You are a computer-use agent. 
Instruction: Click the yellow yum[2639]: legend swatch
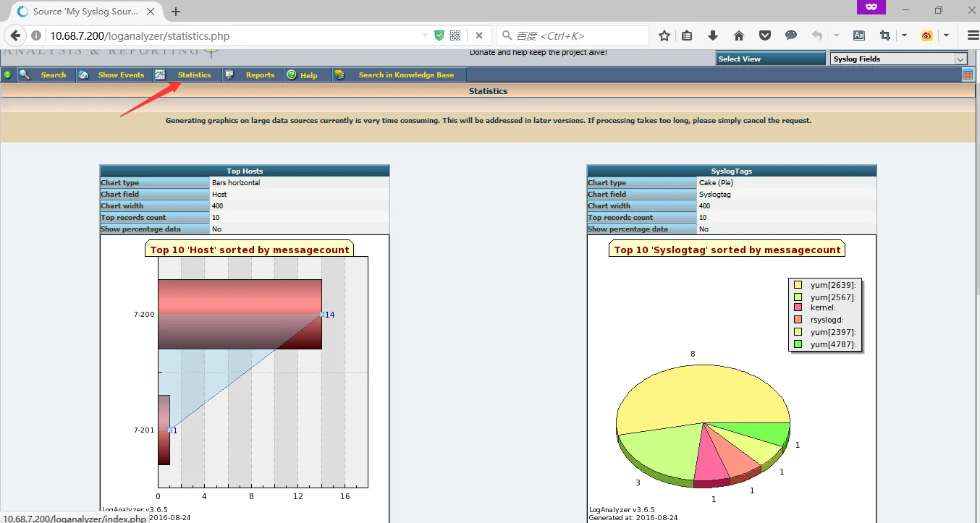[x=798, y=285]
